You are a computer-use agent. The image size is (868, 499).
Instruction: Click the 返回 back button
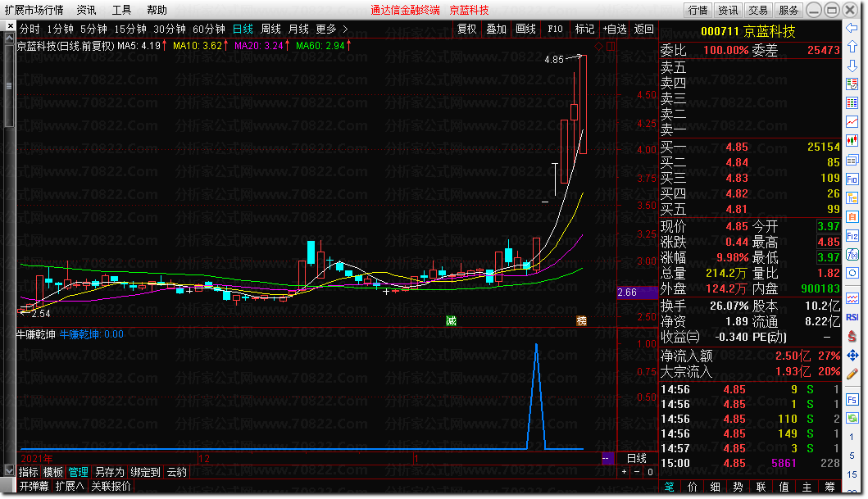tap(643, 29)
